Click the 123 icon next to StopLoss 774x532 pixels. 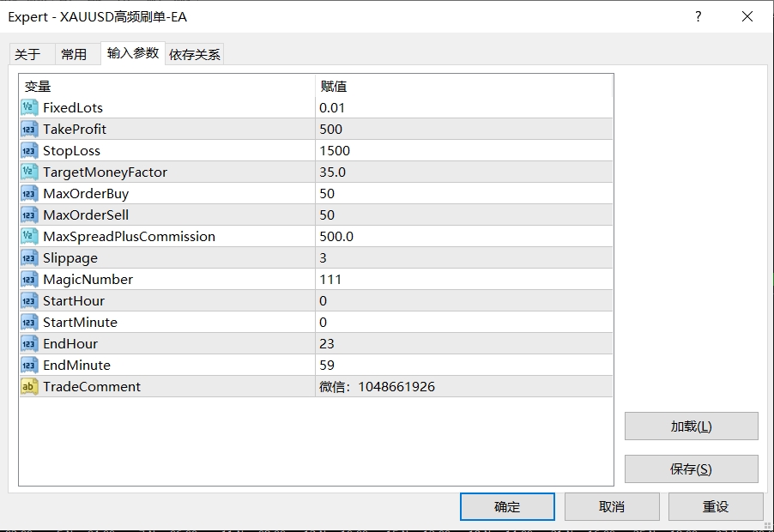[30, 150]
